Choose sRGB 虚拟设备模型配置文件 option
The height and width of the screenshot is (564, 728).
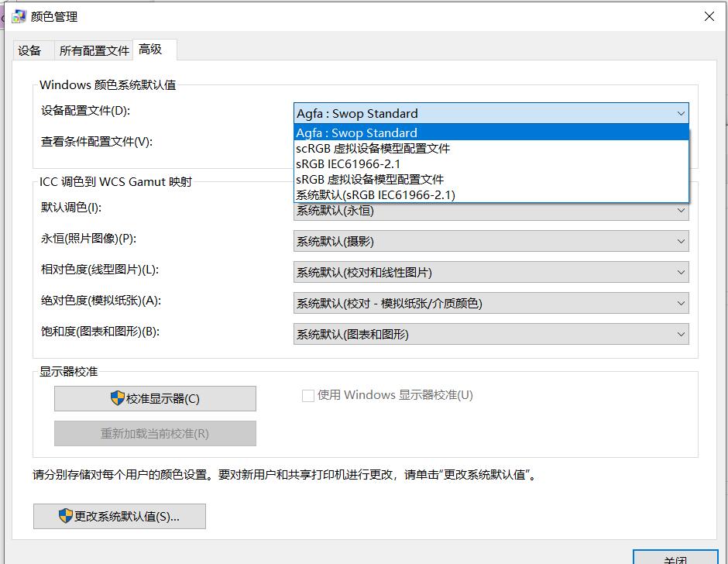pos(491,179)
